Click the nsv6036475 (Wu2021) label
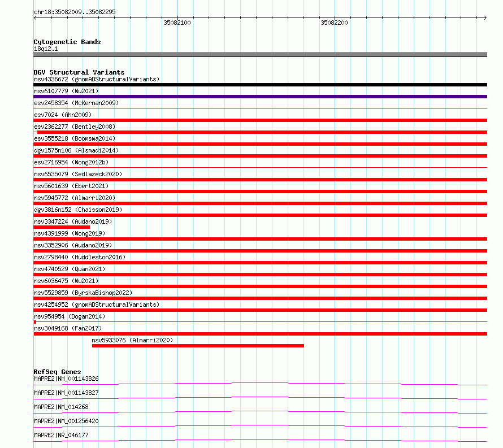This screenshot has height=448, width=503. coord(66,281)
